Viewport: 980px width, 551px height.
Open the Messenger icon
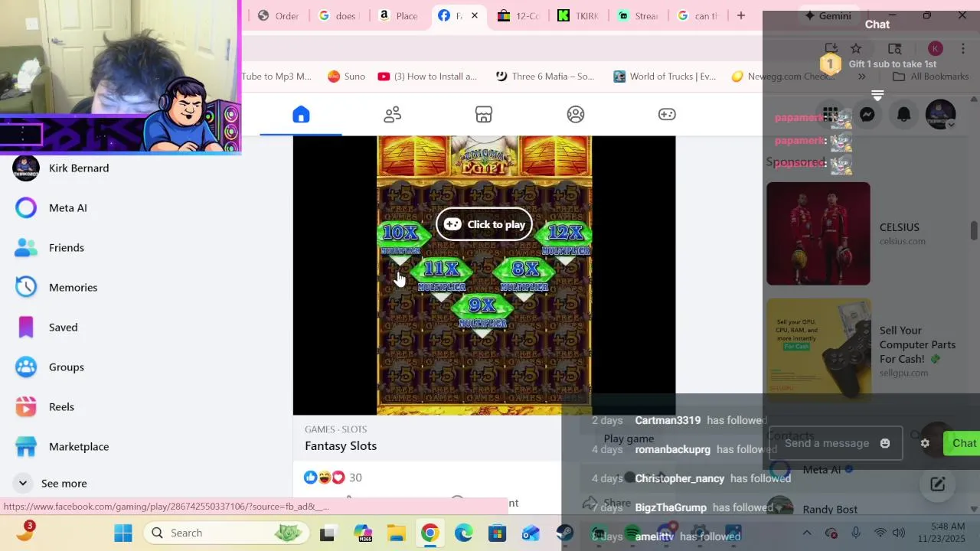point(867,115)
